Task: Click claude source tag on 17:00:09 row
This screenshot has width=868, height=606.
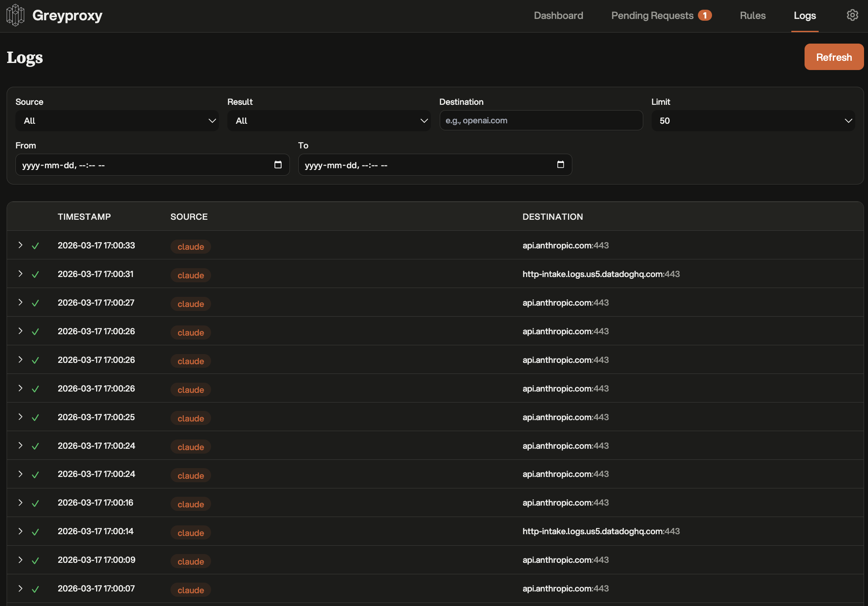Action: 190,562
